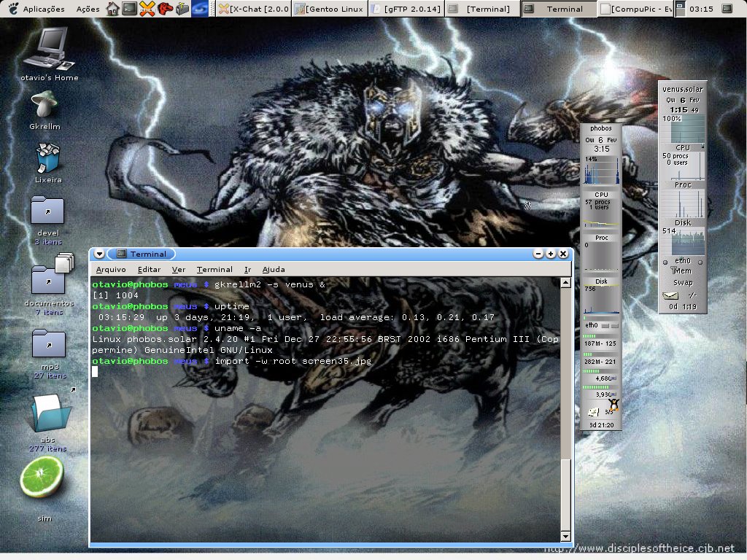
Task: Open the Aplicações menu
Action: [x=44, y=9]
